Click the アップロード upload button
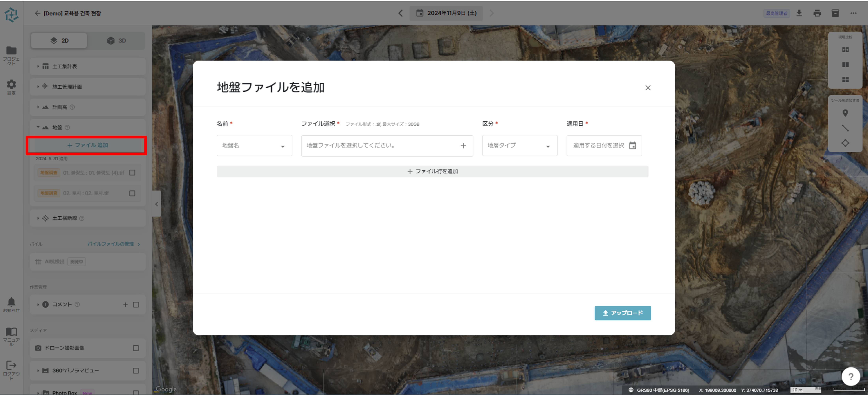The width and height of the screenshot is (868, 395). point(622,313)
